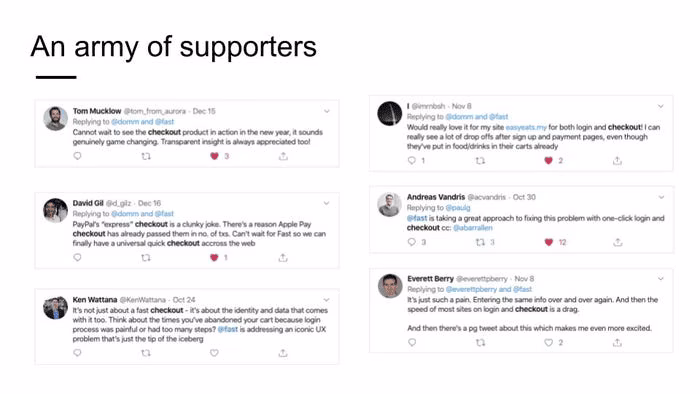Open the @abarrallen mention link
The height and width of the screenshot is (394, 700).
[473, 228]
